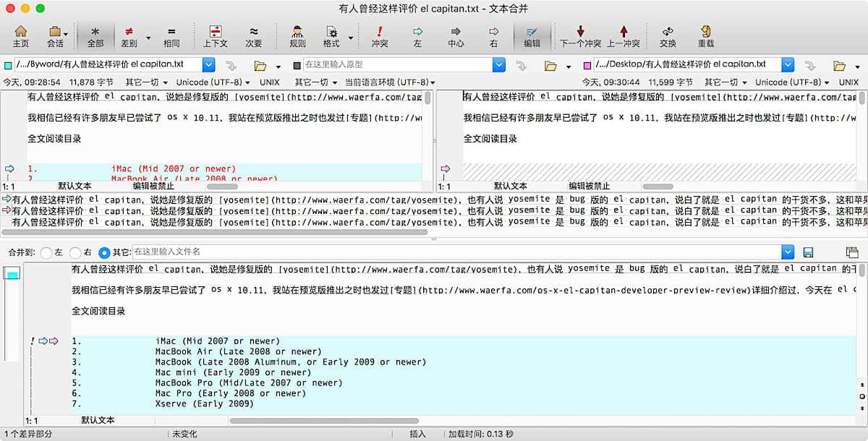Click the merge output file name field
This screenshot has width=868, height=441.
(x=456, y=252)
